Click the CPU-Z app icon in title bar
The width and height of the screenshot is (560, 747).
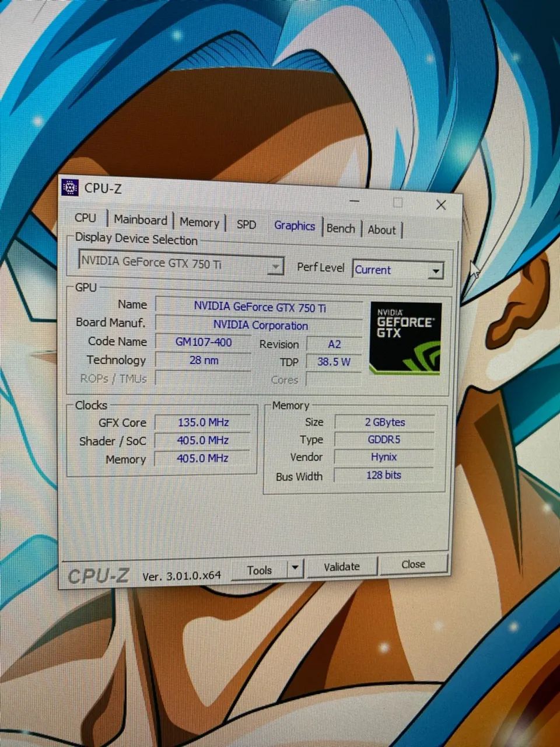(70, 187)
